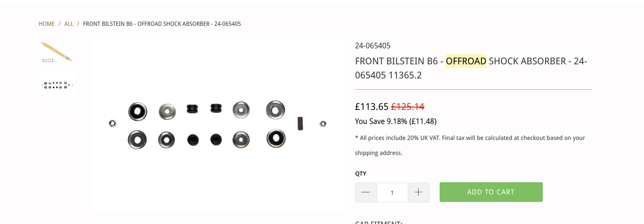Image resolution: width=644 pixels, height=224 pixels.
Task: Click the SKU 24-065405 above the title
Action: point(373,46)
